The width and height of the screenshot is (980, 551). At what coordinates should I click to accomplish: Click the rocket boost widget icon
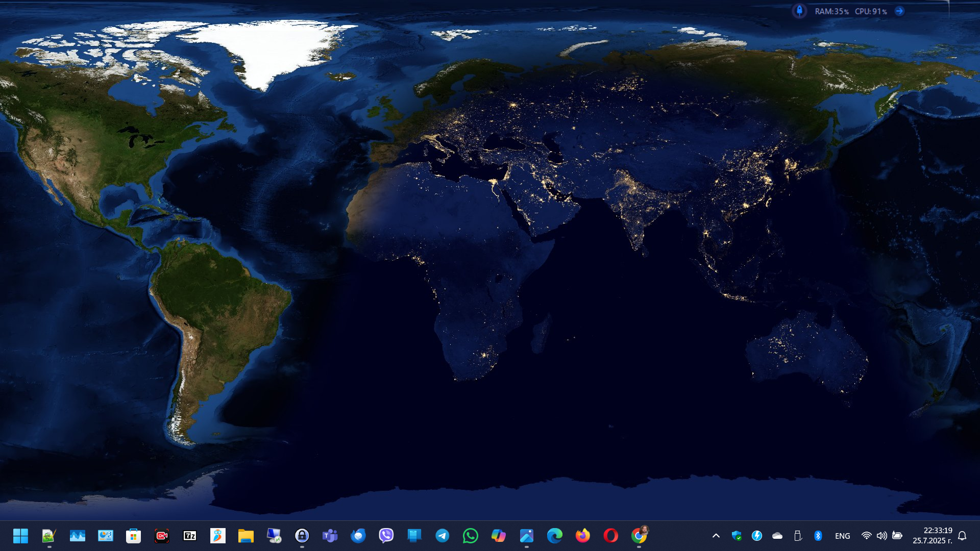pos(799,11)
